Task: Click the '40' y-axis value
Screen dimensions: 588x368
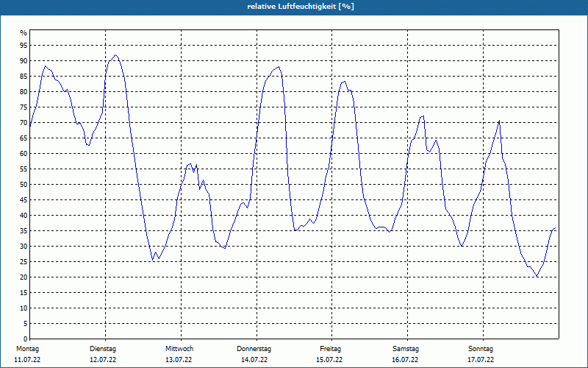Action: tap(24, 216)
